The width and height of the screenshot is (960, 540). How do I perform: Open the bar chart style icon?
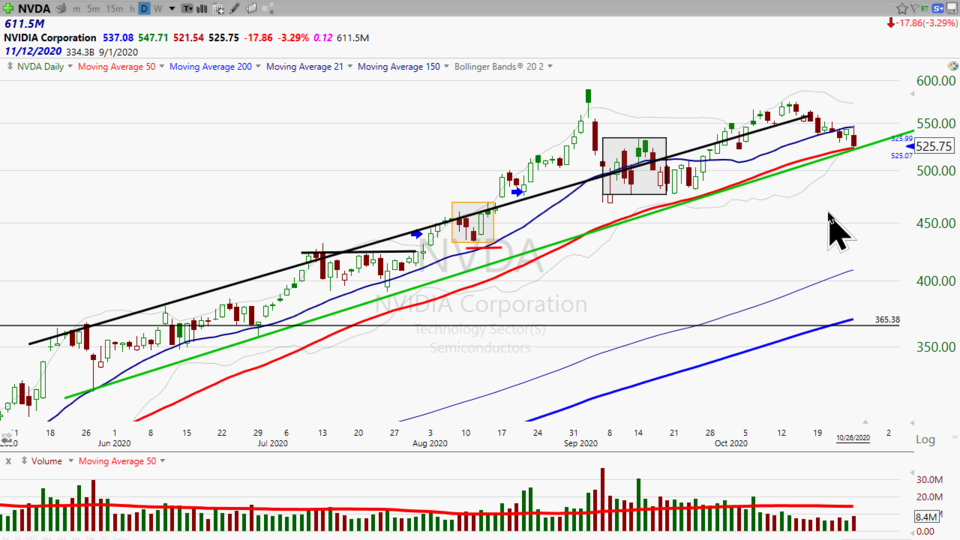pyautogui.click(x=201, y=9)
